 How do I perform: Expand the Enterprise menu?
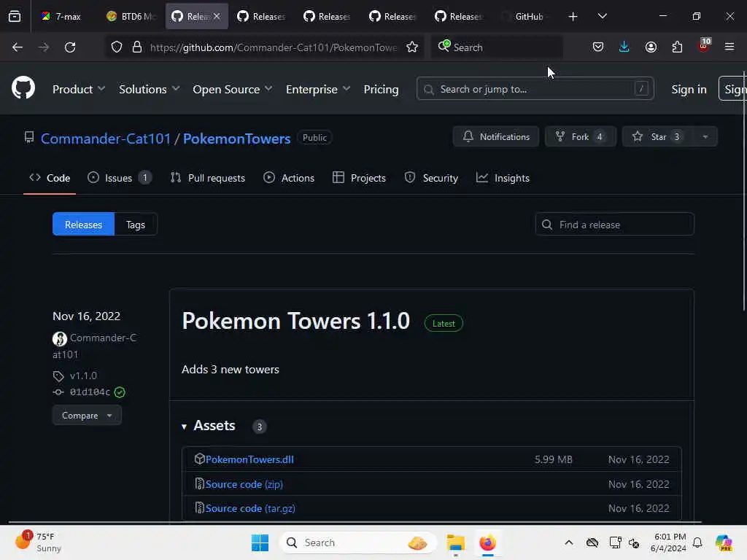click(x=318, y=89)
